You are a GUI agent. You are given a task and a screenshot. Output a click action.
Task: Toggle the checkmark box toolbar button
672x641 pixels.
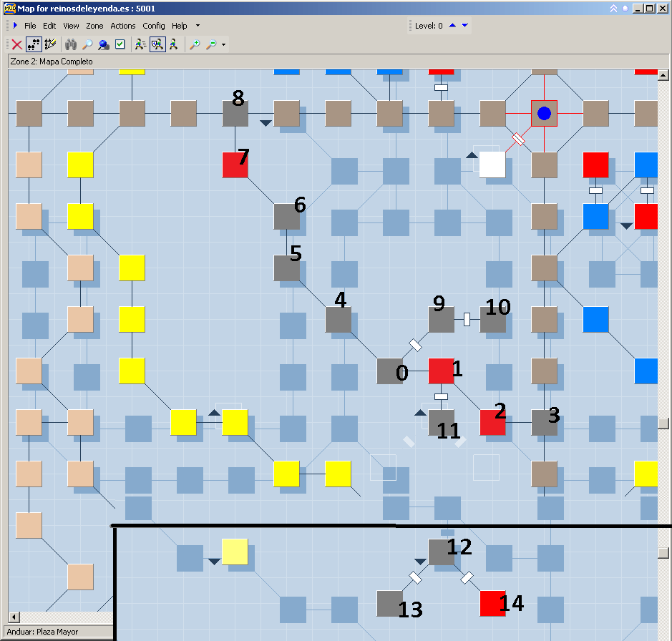tap(120, 44)
